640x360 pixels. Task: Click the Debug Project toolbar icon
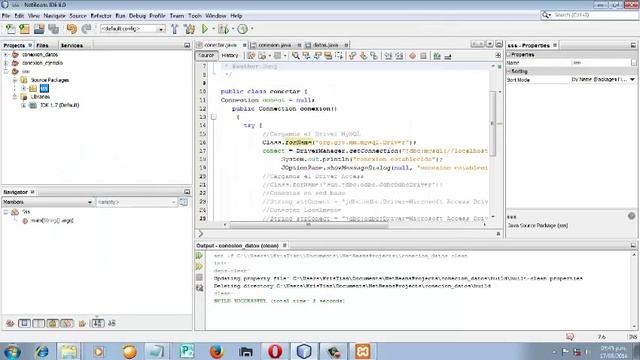pyautogui.click(x=223, y=29)
